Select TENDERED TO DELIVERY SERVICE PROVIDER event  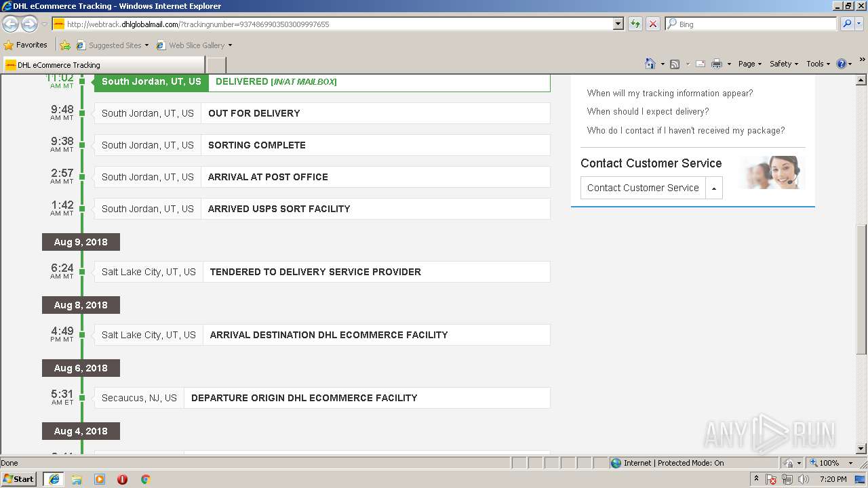322,272
